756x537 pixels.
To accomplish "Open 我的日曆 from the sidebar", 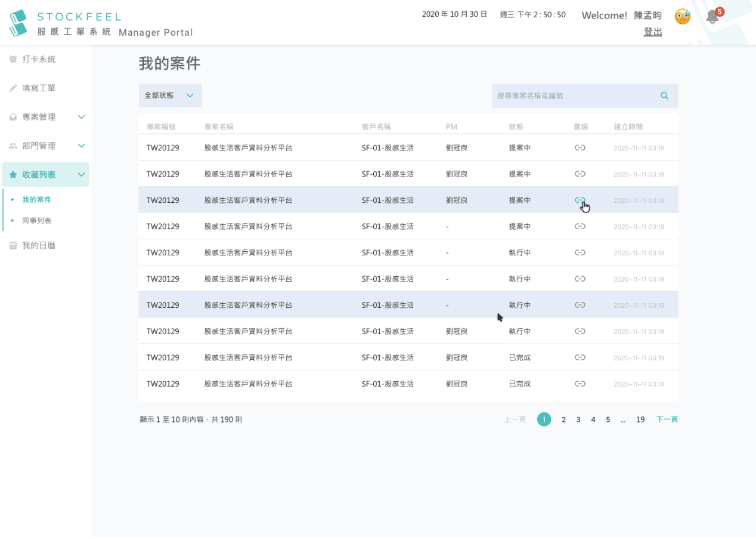I will point(39,245).
